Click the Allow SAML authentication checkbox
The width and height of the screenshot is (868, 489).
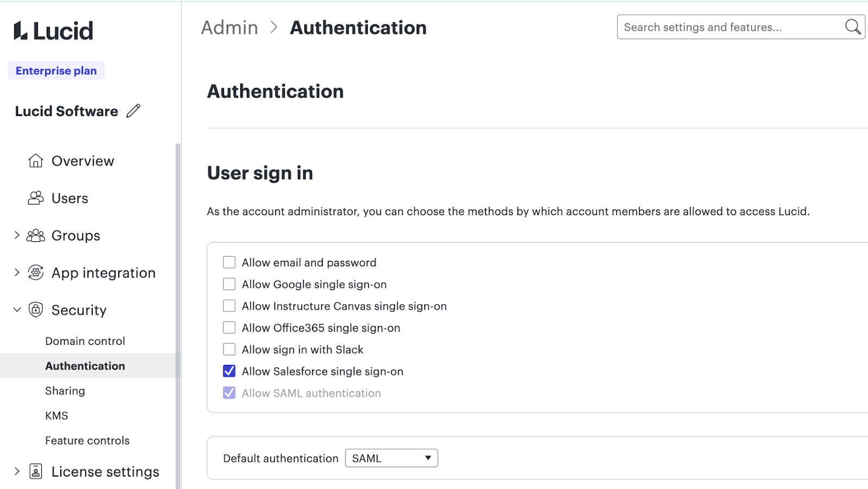[x=229, y=393]
